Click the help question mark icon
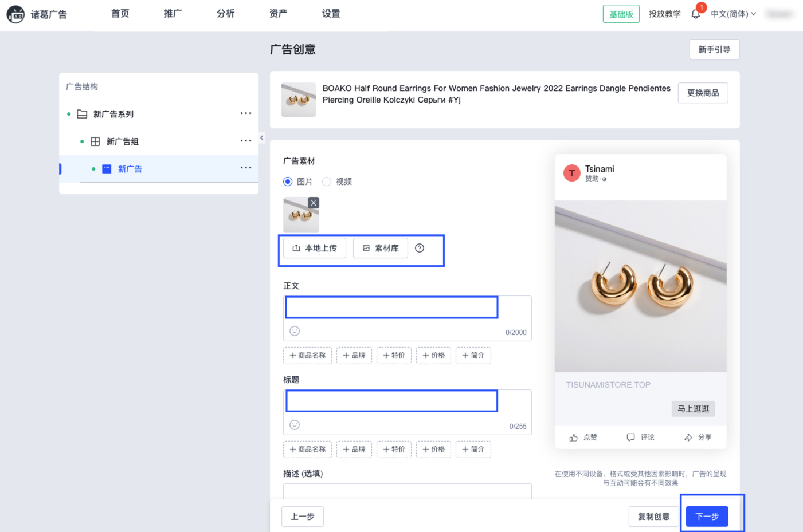The height and width of the screenshot is (532, 803). [x=420, y=248]
